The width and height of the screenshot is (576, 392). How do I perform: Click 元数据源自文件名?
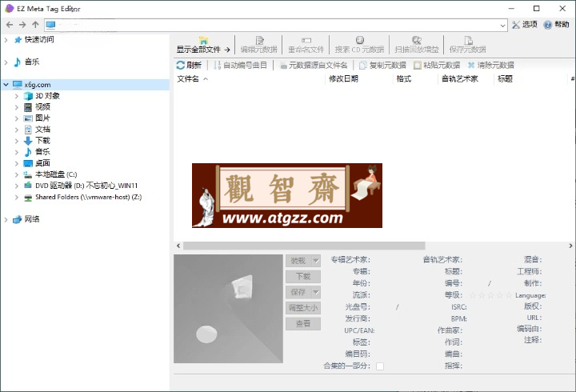[314, 66]
